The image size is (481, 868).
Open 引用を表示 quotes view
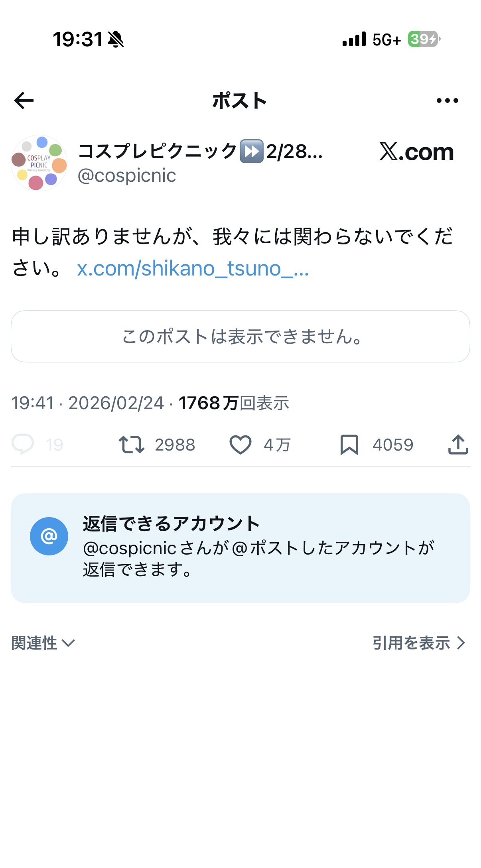(419, 643)
